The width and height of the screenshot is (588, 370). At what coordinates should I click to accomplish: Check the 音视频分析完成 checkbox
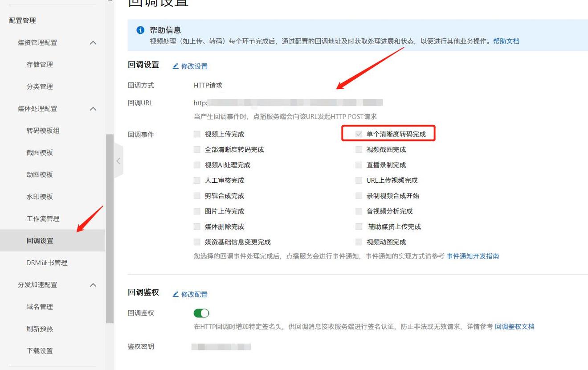[x=359, y=211]
